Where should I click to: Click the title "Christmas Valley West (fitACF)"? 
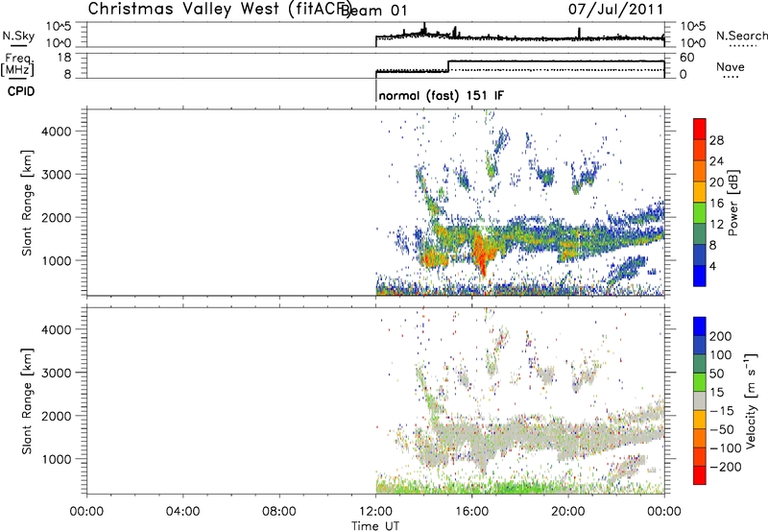coord(219,10)
